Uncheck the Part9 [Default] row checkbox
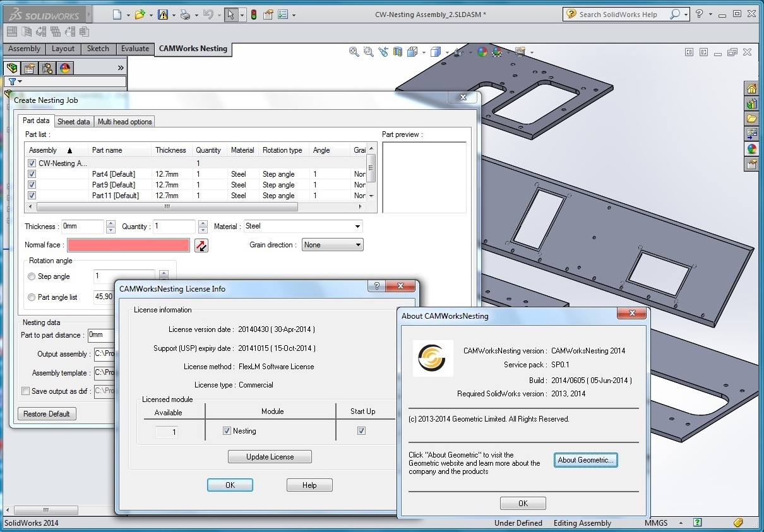This screenshot has height=532, width=764. click(x=32, y=185)
